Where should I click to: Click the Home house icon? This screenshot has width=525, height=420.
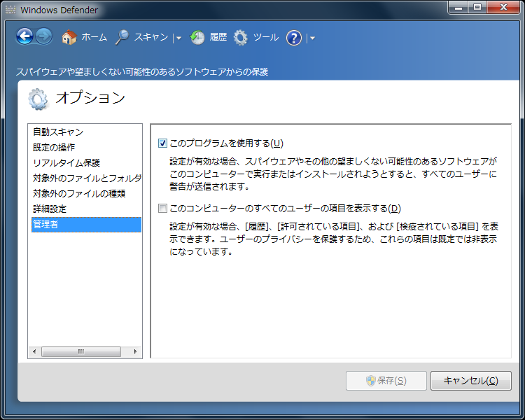69,38
